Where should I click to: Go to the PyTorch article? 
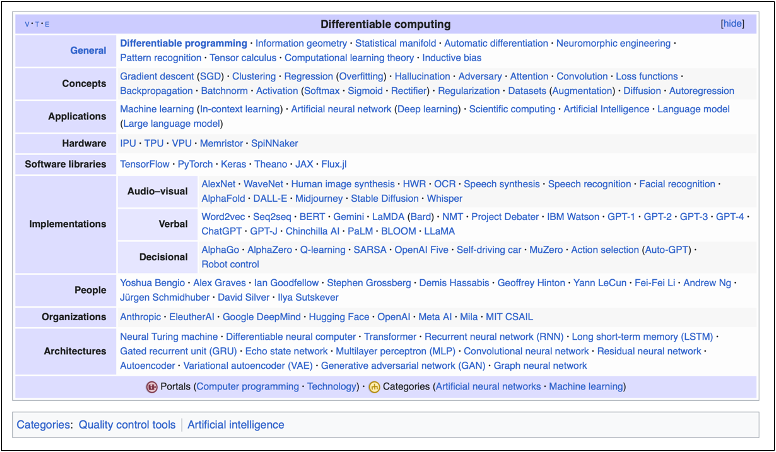tap(194, 164)
